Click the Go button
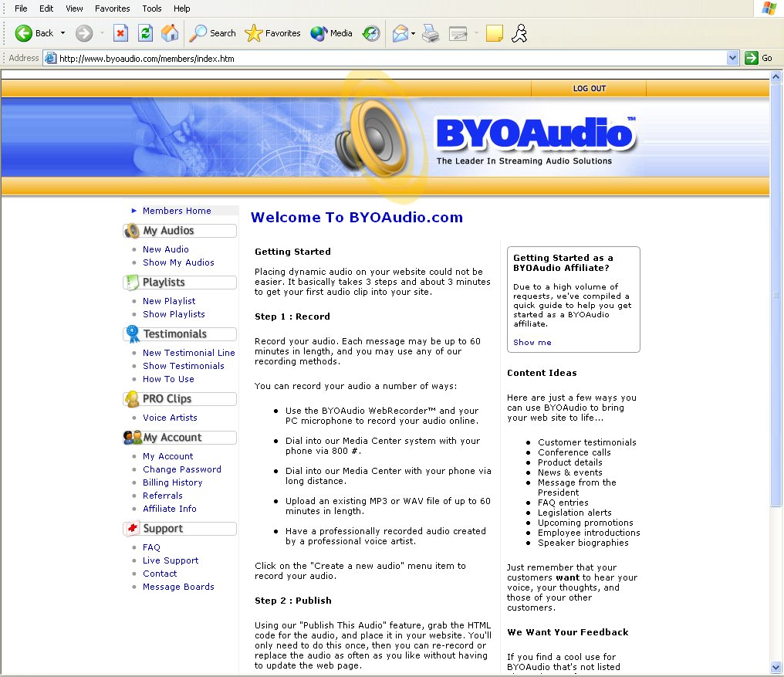The image size is (784, 677). pyautogui.click(x=759, y=58)
